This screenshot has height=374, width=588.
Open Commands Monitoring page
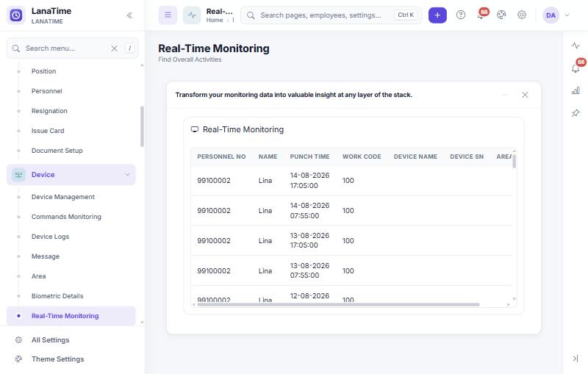click(66, 217)
